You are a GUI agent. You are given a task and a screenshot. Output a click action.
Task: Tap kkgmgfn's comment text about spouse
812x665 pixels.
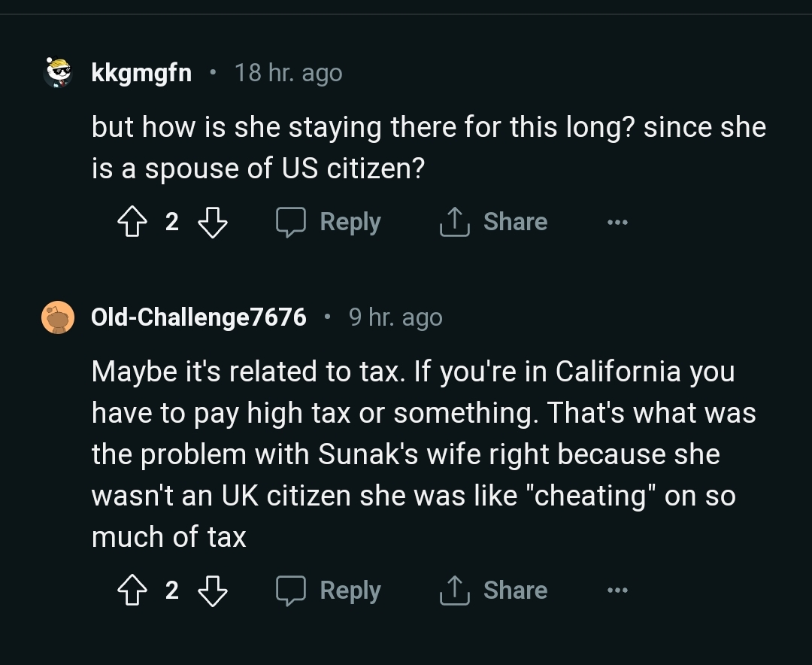pos(429,147)
